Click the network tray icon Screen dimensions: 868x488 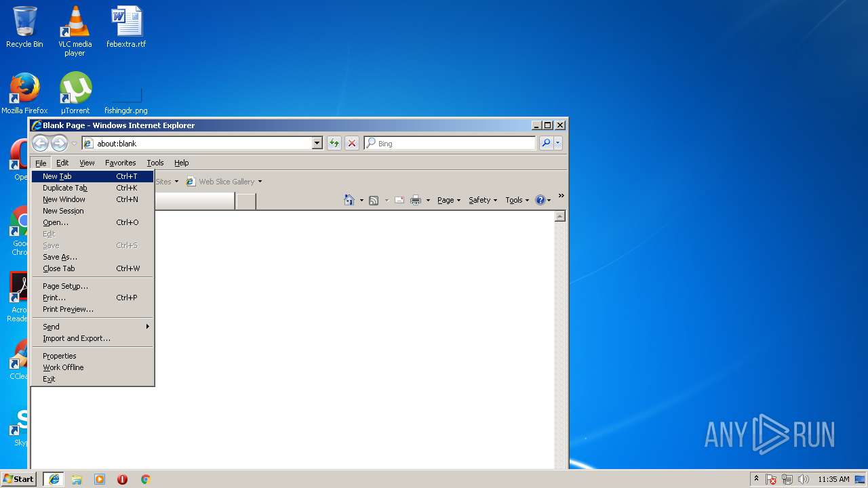787,479
